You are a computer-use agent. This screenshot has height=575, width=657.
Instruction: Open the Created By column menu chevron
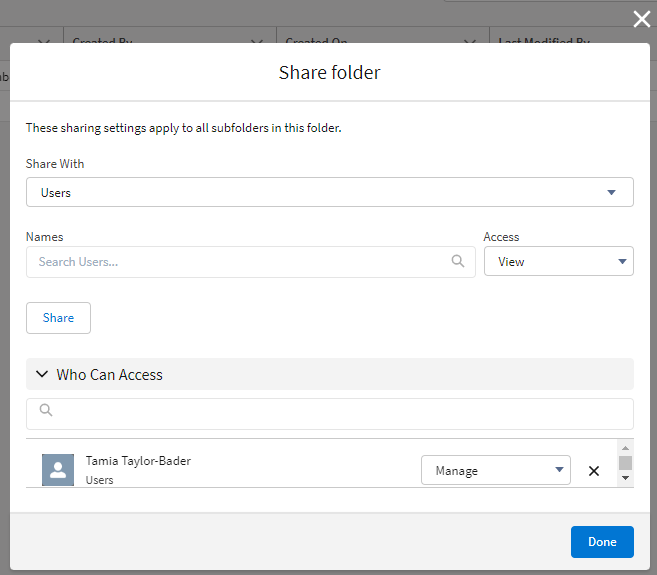257,42
